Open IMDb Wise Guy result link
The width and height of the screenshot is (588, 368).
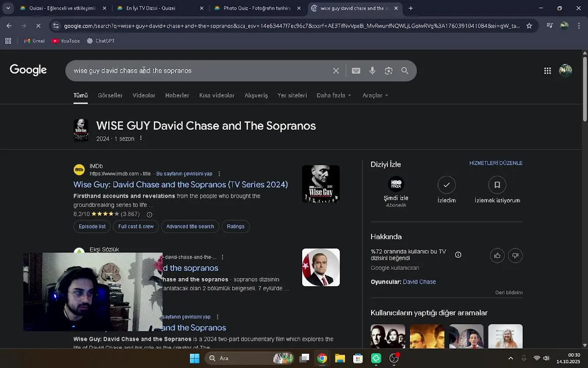pos(181,185)
